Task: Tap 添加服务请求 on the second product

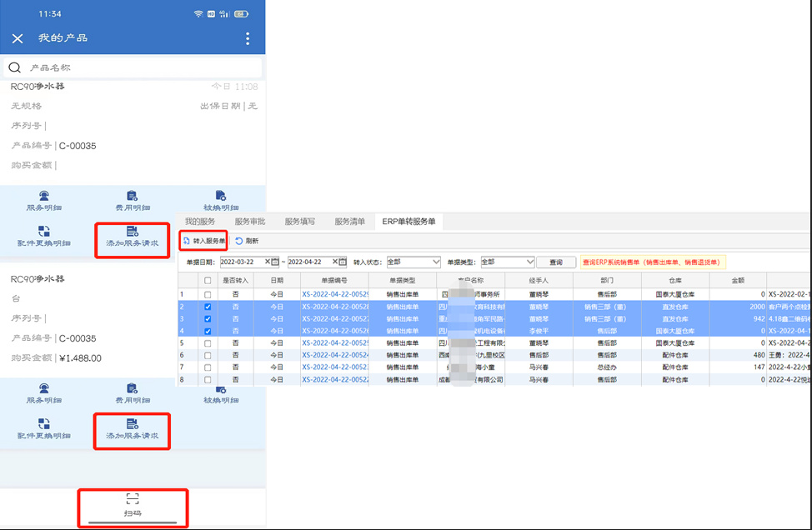Action: 132,429
